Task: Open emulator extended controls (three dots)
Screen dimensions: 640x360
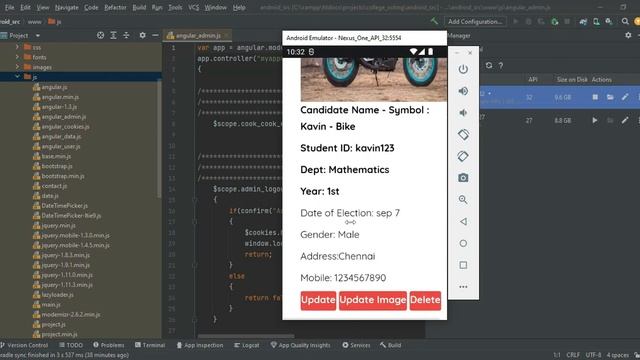Action: tap(463, 287)
